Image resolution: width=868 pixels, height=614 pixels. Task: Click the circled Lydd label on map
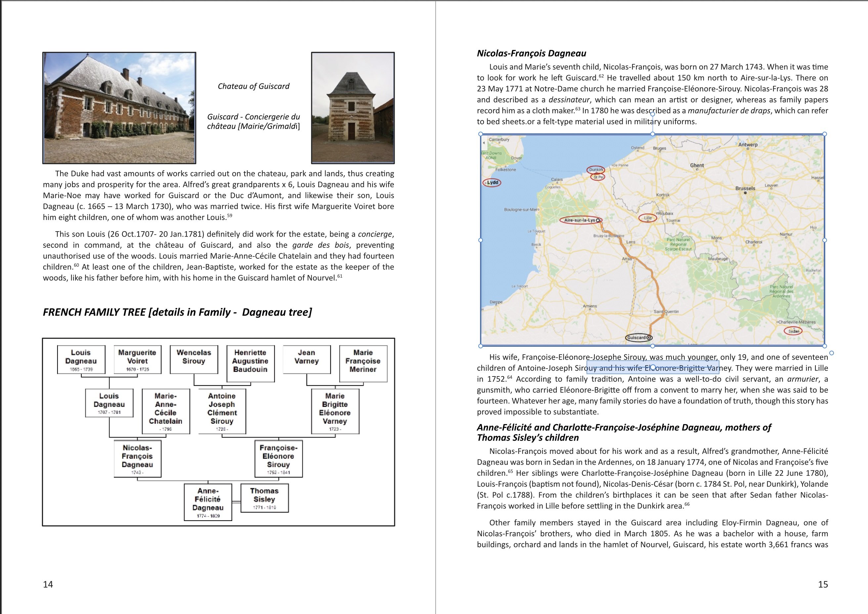point(492,183)
